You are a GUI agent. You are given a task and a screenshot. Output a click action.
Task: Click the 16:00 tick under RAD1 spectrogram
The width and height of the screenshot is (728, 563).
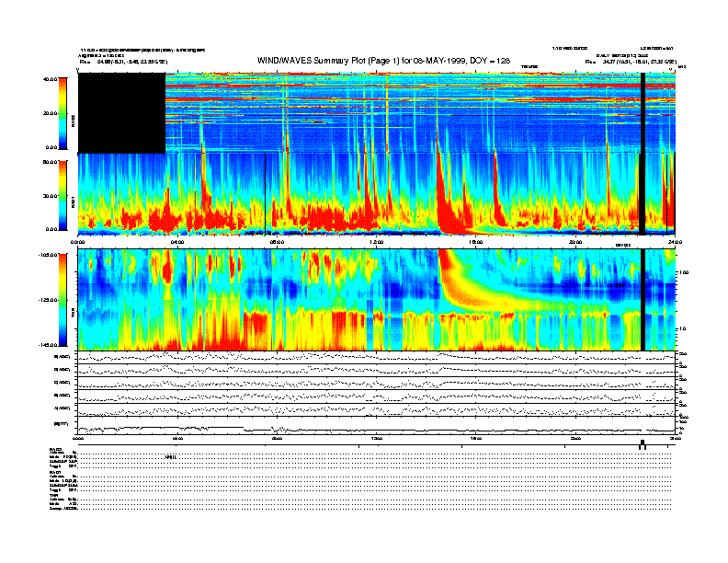tap(476, 242)
